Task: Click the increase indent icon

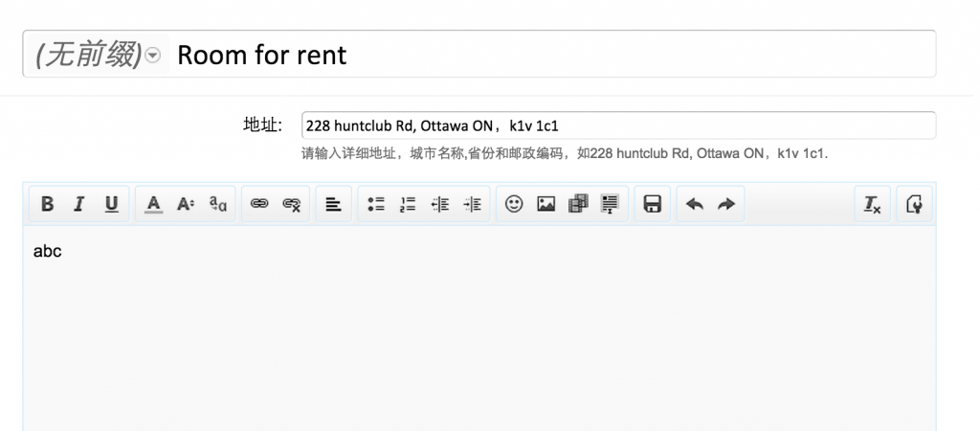Action: 472,204
